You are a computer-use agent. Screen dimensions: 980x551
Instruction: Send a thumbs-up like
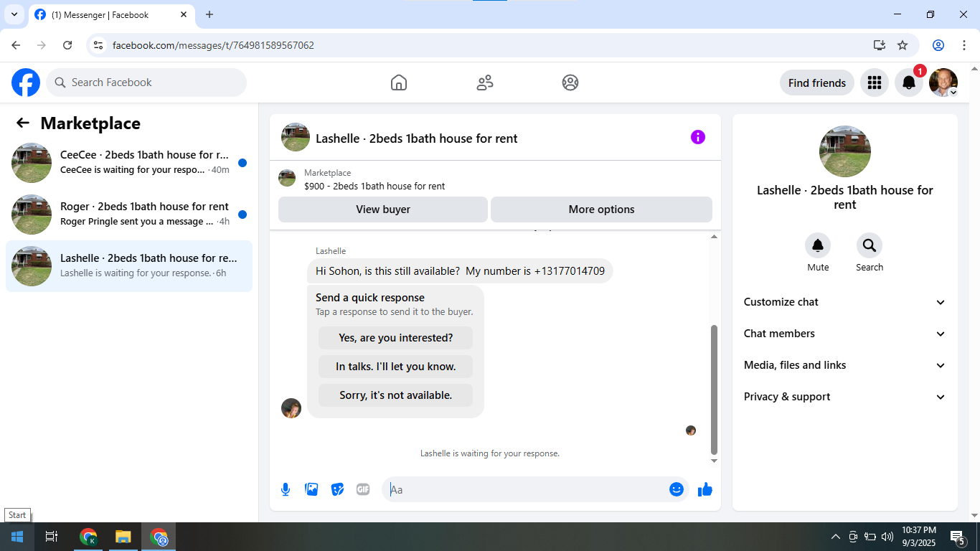pos(705,489)
